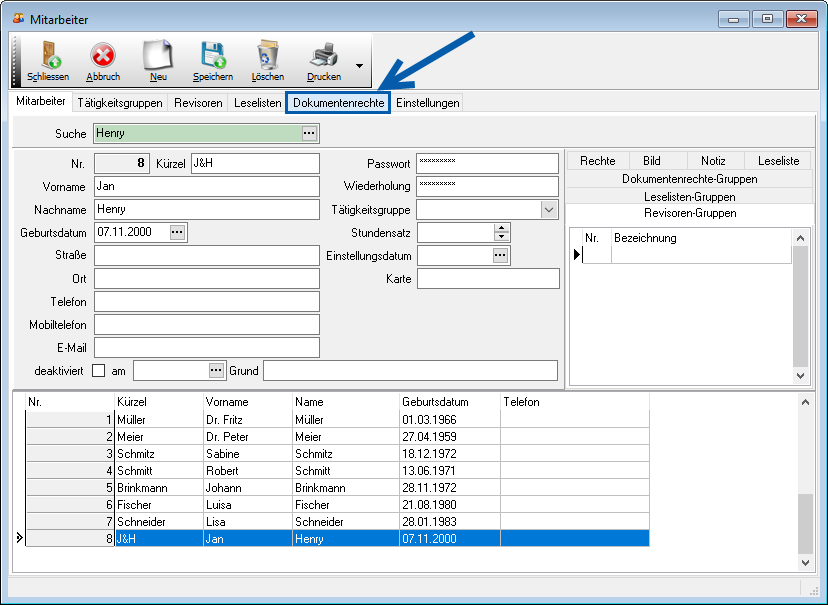The width and height of the screenshot is (828, 605).
Task: Open the Suche field ellipsis button
Action: coord(309,133)
